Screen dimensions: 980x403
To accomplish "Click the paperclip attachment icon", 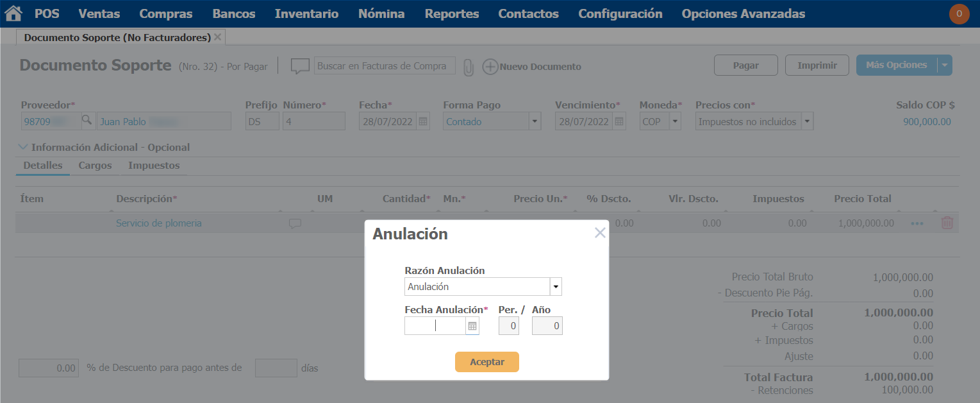I will click(x=469, y=67).
